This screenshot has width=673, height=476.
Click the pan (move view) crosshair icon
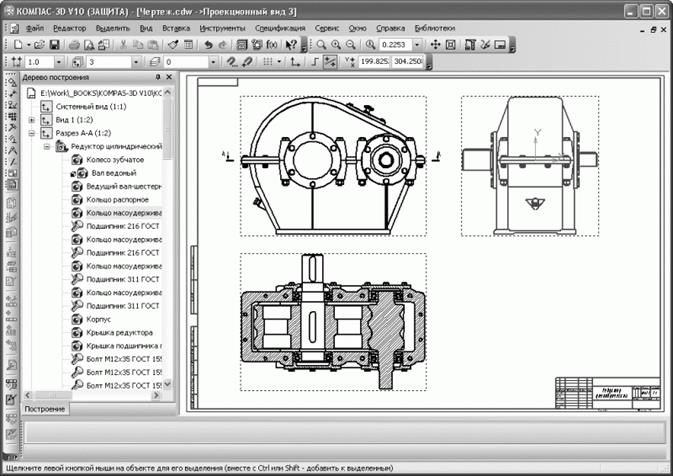click(x=435, y=45)
